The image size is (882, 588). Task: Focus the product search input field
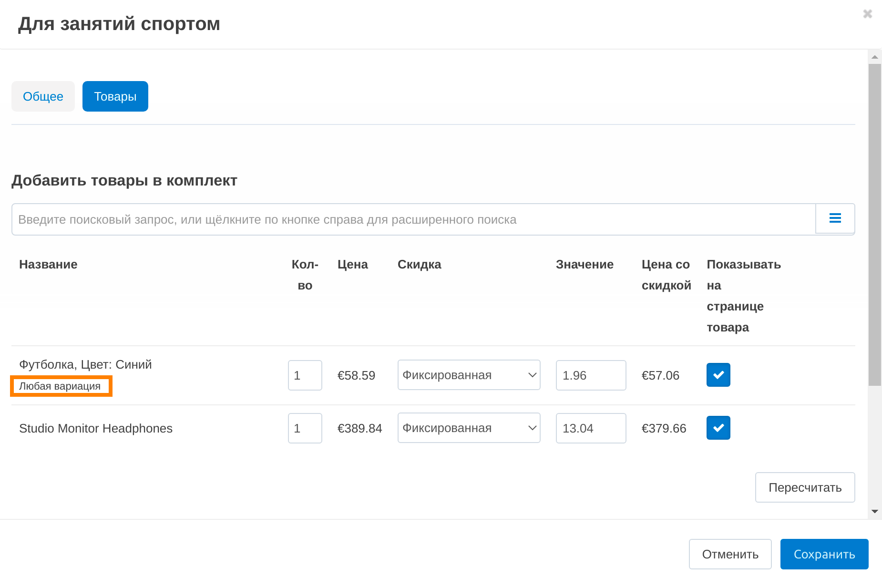click(413, 219)
